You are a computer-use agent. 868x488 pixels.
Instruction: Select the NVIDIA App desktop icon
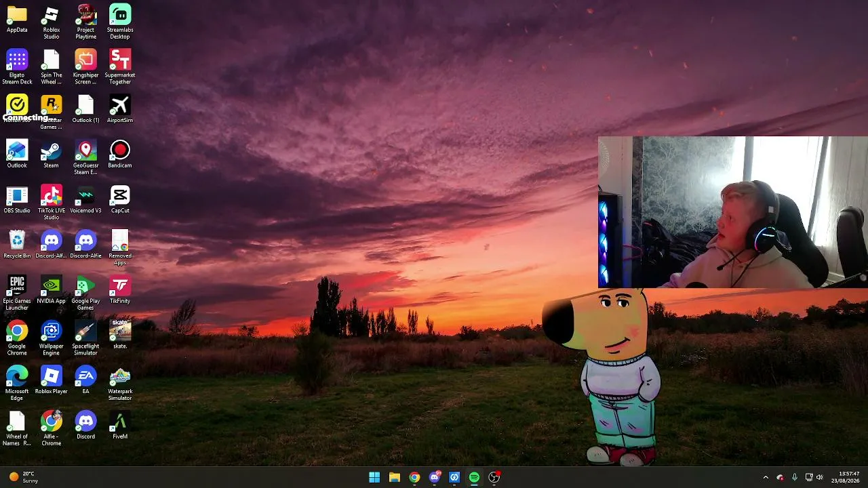coord(52,286)
